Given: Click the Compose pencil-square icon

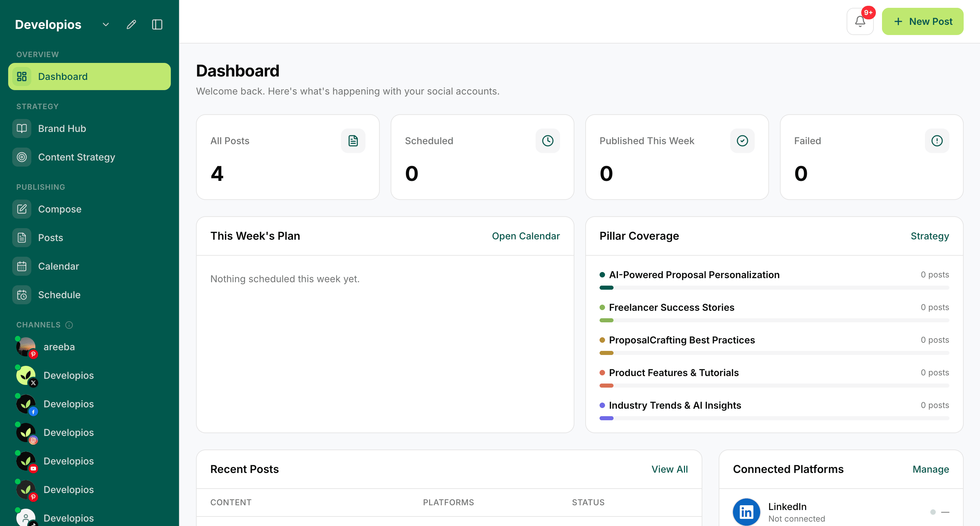Looking at the screenshot, I should [22, 209].
